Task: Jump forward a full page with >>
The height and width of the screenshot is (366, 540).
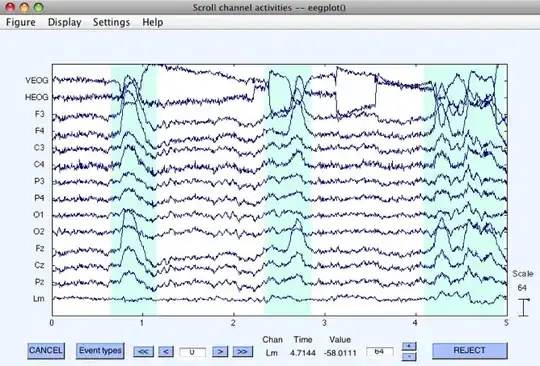Action: [x=242, y=352]
